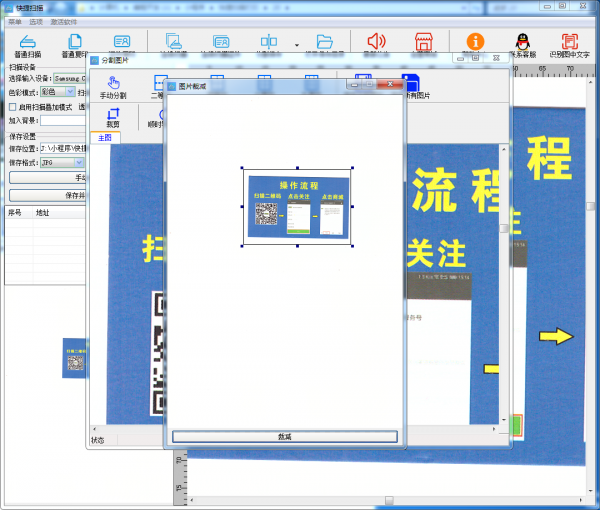Click the 裁减 button at dialog bottom
The image size is (600, 510).
click(284, 436)
